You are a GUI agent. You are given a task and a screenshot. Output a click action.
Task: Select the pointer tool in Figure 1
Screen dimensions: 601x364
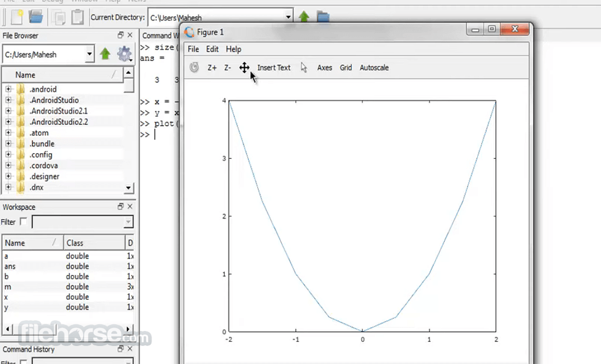coord(304,67)
